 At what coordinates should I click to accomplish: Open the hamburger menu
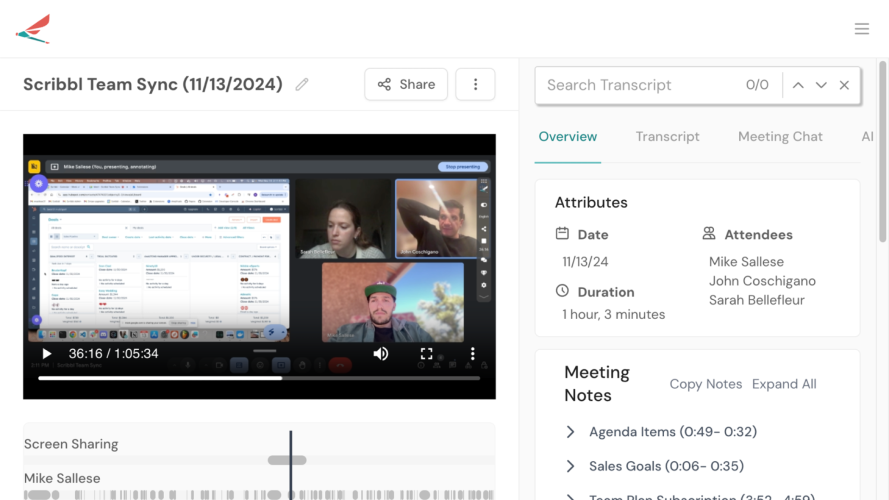(862, 29)
